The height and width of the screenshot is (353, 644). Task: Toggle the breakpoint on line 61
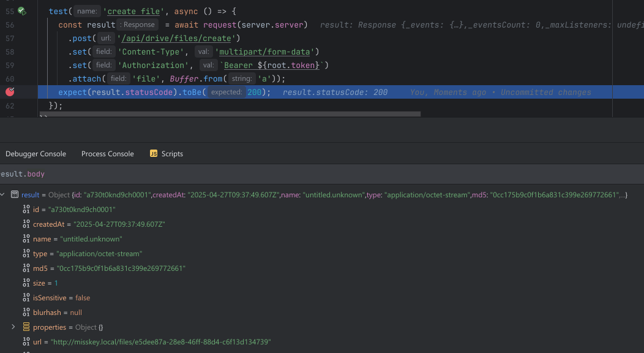point(10,92)
